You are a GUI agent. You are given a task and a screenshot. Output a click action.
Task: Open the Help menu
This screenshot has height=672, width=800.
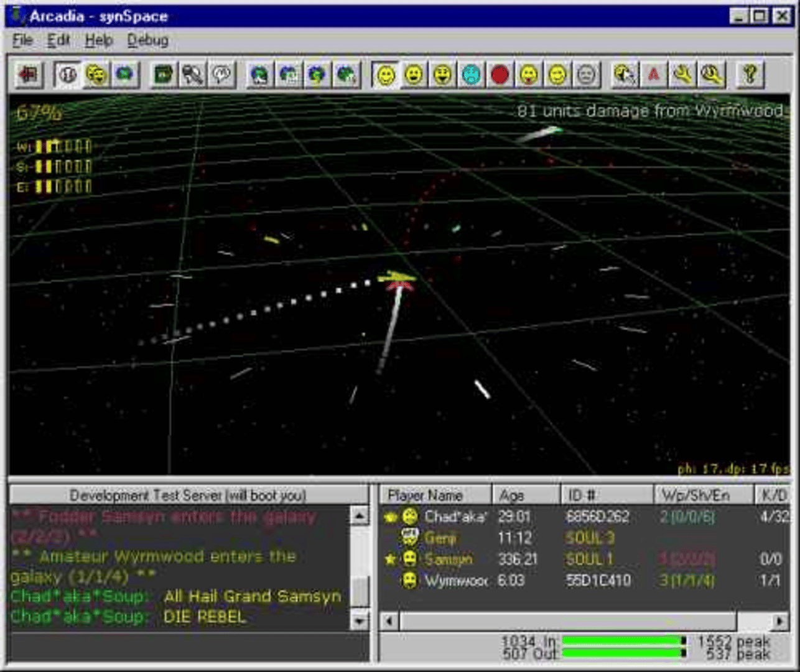point(99,40)
